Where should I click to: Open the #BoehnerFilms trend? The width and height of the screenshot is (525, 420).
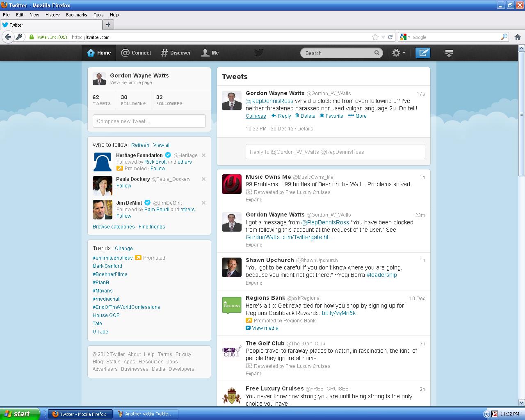click(110, 274)
